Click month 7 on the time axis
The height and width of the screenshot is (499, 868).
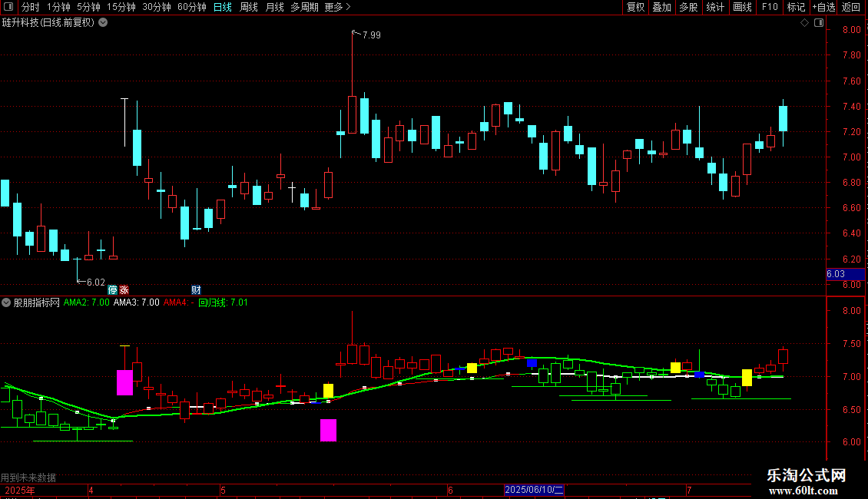pyautogui.click(x=689, y=490)
